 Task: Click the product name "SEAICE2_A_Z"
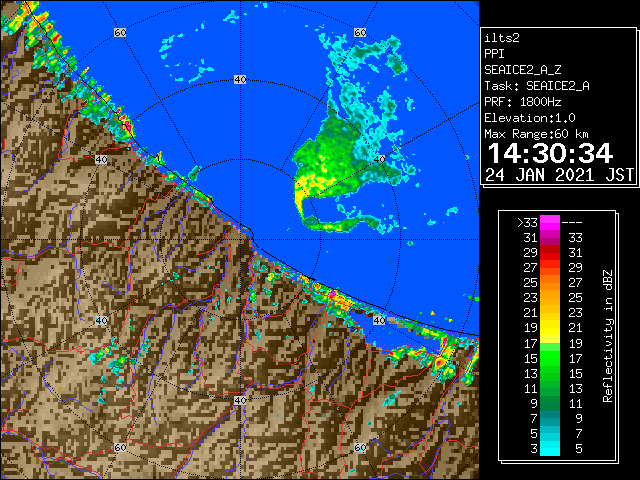click(x=522, y=70)
